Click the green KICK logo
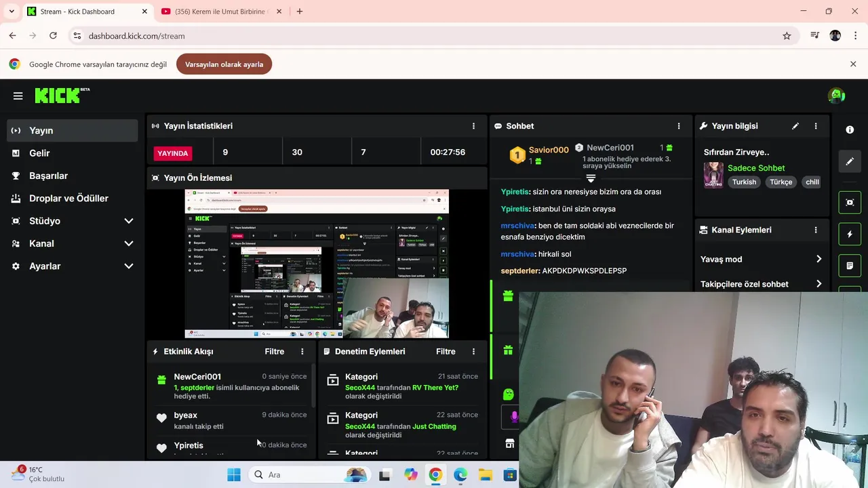The height and width of the screenshot is (488, 868). tap(62, 96)
